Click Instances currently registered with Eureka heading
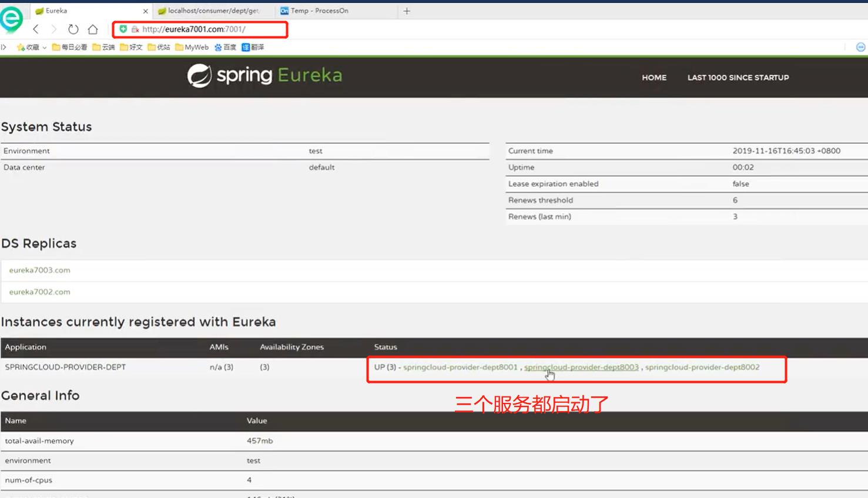Screen dimensions: 868x498 (x=139, y=322)
